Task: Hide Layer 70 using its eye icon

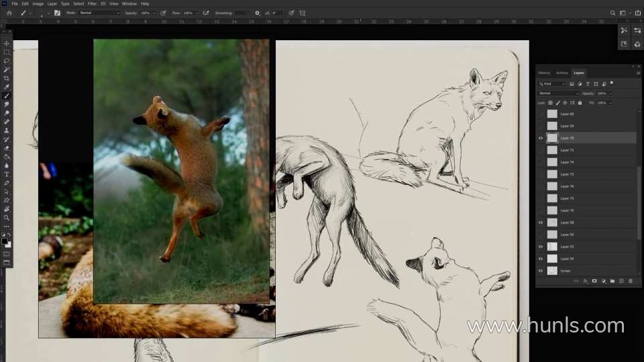Action: pos(541,138)
